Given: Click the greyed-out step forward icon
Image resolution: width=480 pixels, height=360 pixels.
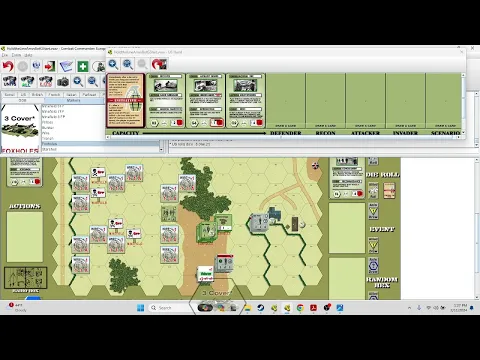Looking at the screenshot, I should coord(23,66).
